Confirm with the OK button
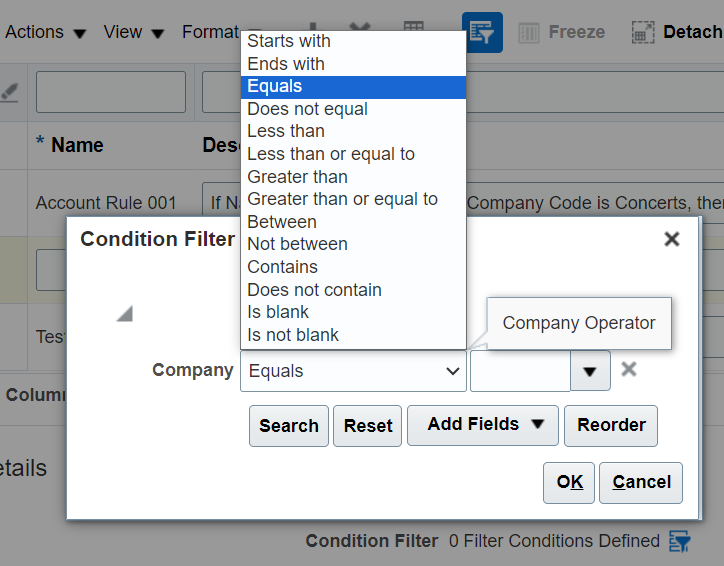This screenshot has height=566, width=724. (569, 482)
